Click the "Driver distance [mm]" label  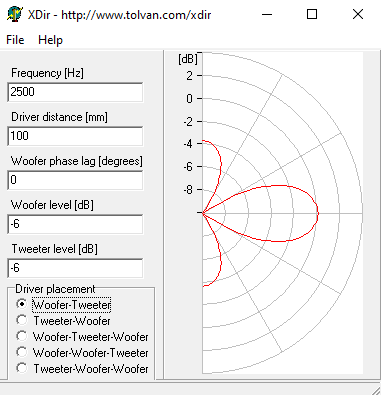click(59, 117)
